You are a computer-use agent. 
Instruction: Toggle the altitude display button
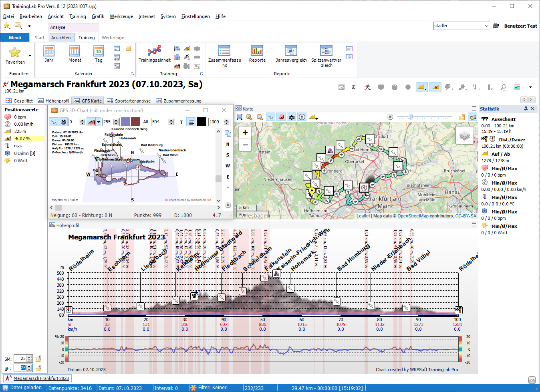pos(421,87)
